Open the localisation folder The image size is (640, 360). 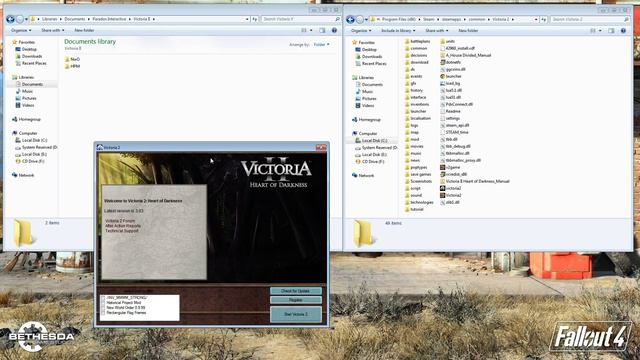(418, 118)
